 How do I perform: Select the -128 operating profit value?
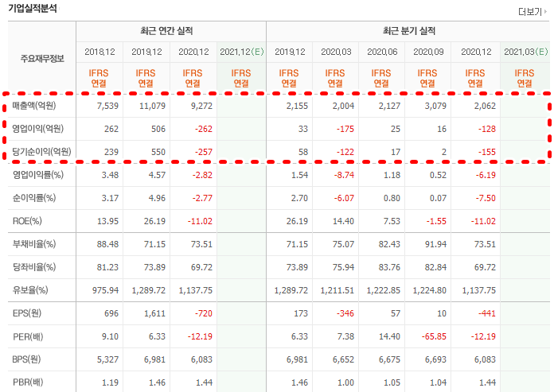[x=487, y=129]
